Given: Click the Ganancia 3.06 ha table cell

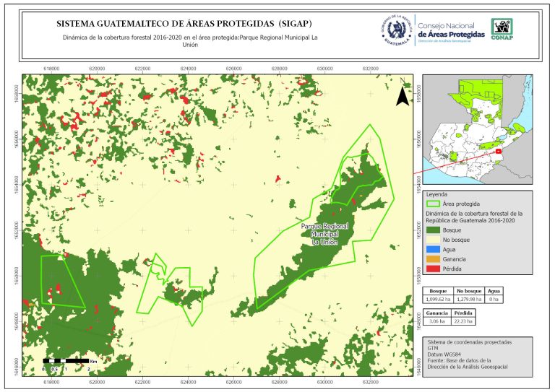Looking at the screenshot, I should click(x=436, y=321).
